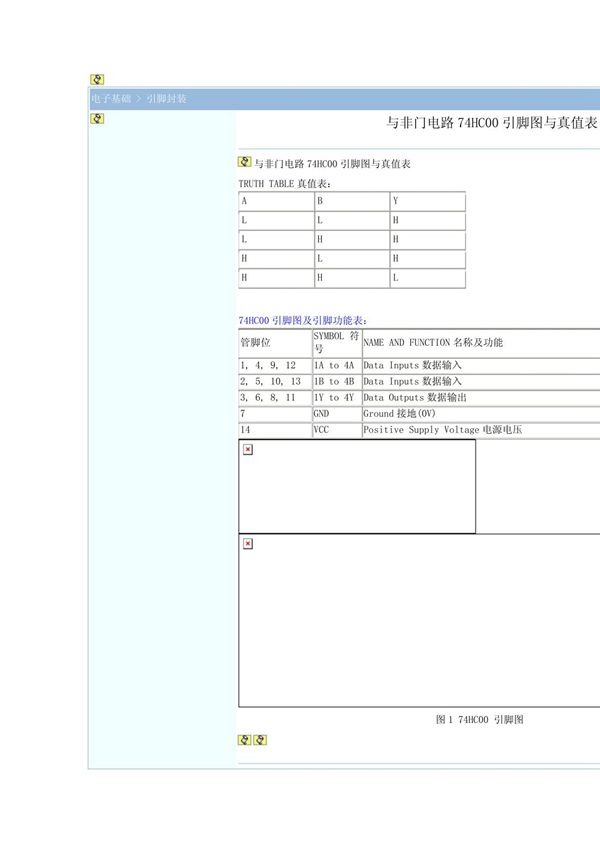This screenshot has width=600, height=850.
Task: Click the first yellow icon below the figure caption
Action: [244, 740]
